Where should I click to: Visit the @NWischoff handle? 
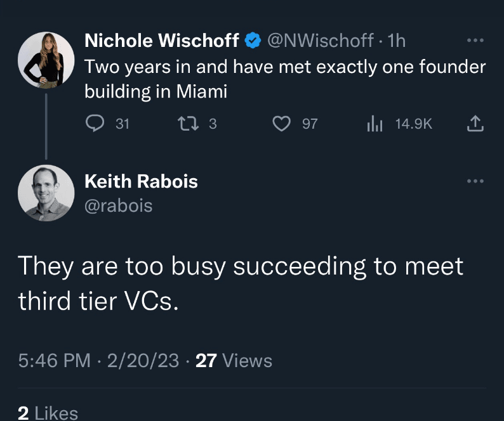321,41
